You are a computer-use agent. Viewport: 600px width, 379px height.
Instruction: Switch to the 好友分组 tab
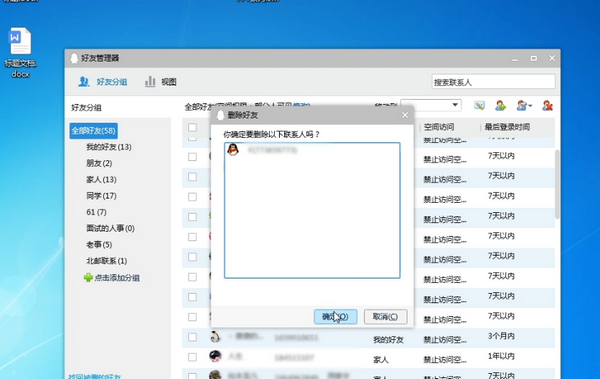coord(103,82)
